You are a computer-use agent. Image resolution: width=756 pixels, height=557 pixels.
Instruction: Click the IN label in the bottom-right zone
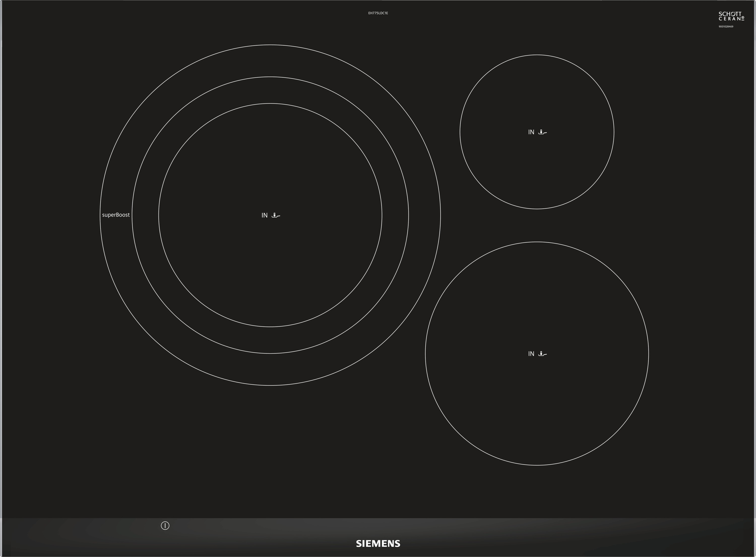(x=531, y=354)
